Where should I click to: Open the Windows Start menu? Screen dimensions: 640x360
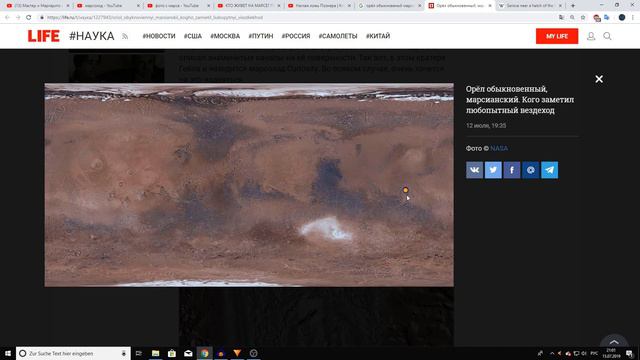8,353
